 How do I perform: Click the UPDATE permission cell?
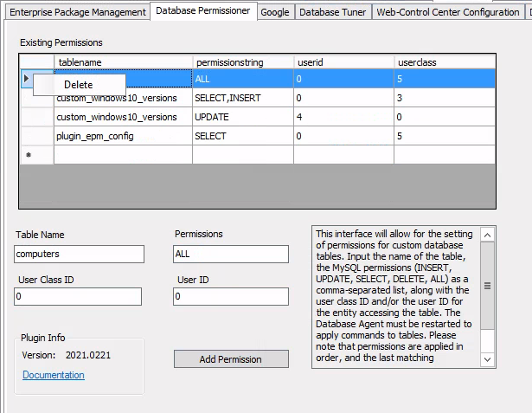[242, 117]
